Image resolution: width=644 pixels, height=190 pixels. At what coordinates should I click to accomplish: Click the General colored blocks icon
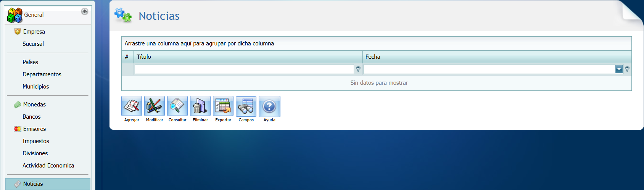15,15
